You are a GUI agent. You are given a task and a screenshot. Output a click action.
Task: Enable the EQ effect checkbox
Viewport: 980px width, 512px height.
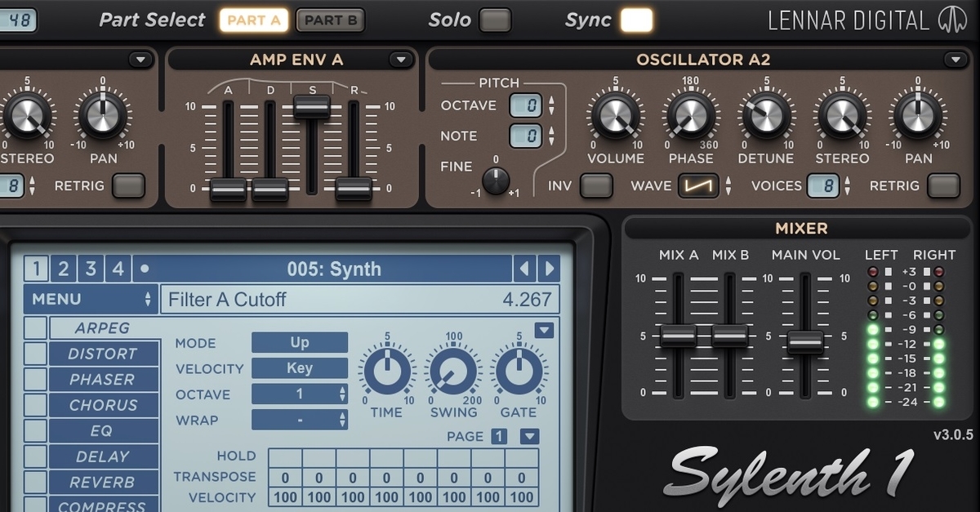[35, 430]
